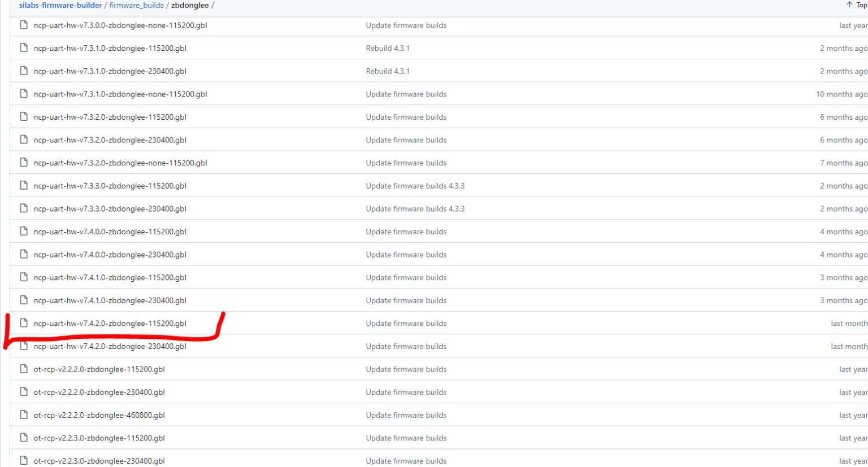The image size is (868, 467).
Task: Click file icon next to ot-rcp-v2.2.3.0-zbdonglee-115200.gbl
Action: (24, 438)
